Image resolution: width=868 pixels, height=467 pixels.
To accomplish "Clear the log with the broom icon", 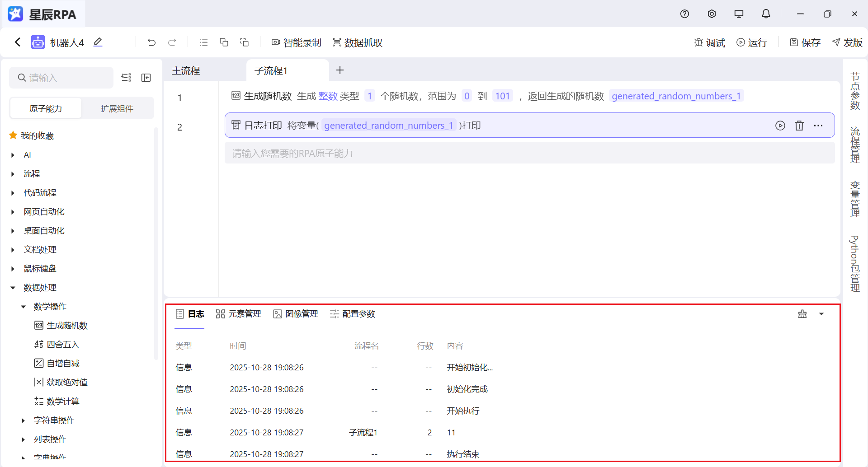I will 802,314.
